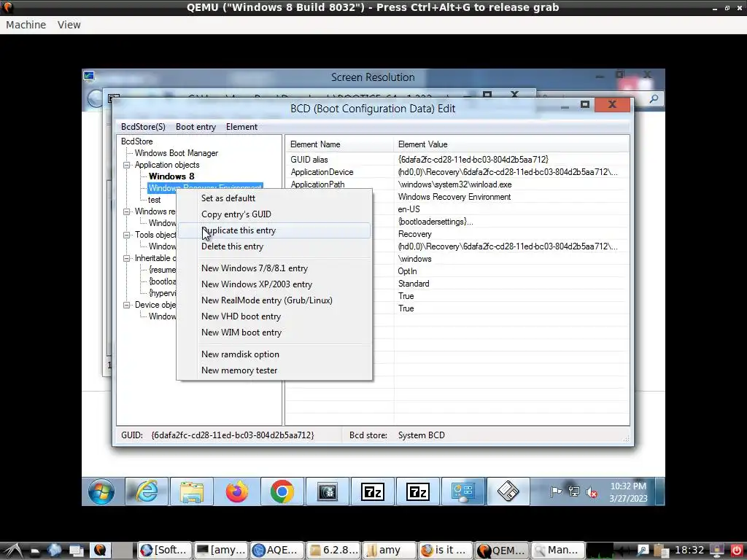Click the host red power button icon

[x=737, y=551]
